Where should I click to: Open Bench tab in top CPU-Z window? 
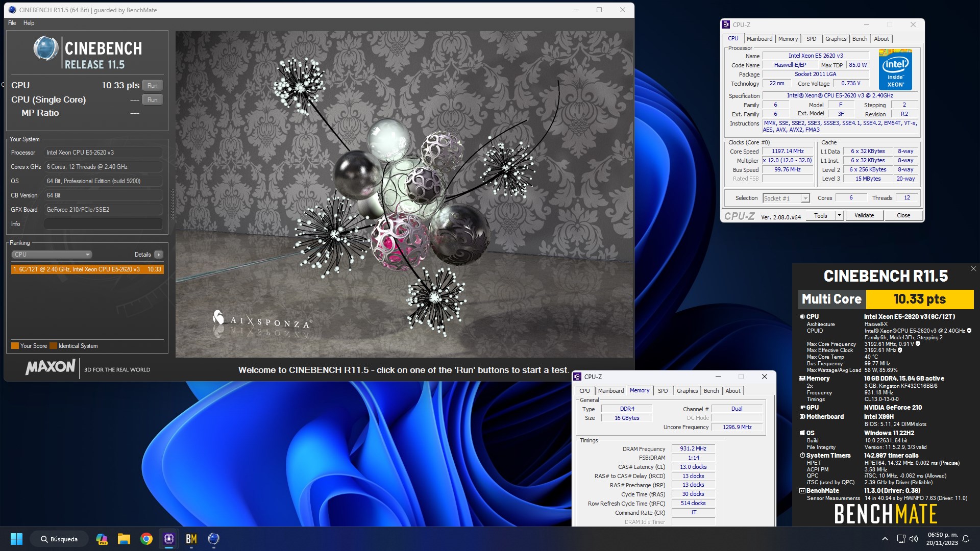860,39
